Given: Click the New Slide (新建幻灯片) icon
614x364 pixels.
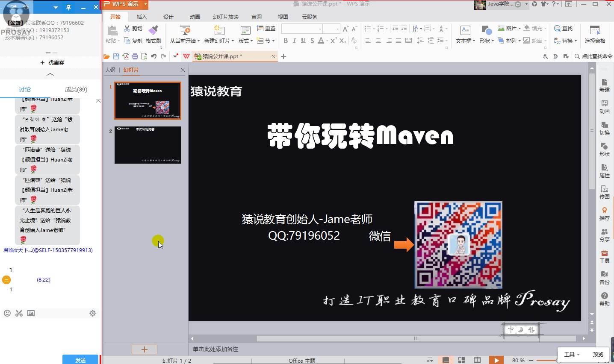Looking at the screenshot, I should point(219,30).
